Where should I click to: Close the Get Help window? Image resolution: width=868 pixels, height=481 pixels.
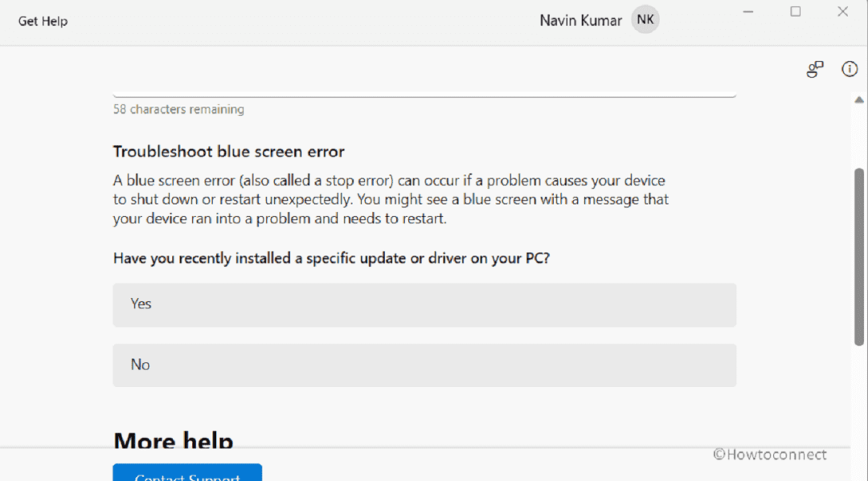coord(842,12)
